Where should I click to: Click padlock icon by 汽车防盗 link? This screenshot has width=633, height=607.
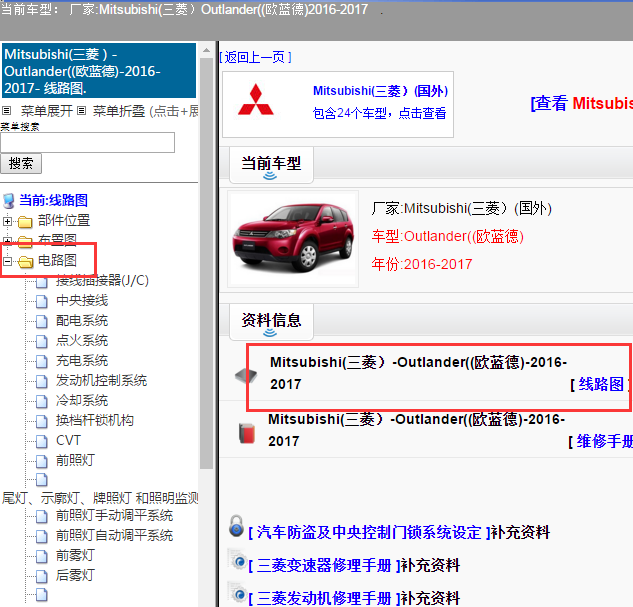point(237,525)
